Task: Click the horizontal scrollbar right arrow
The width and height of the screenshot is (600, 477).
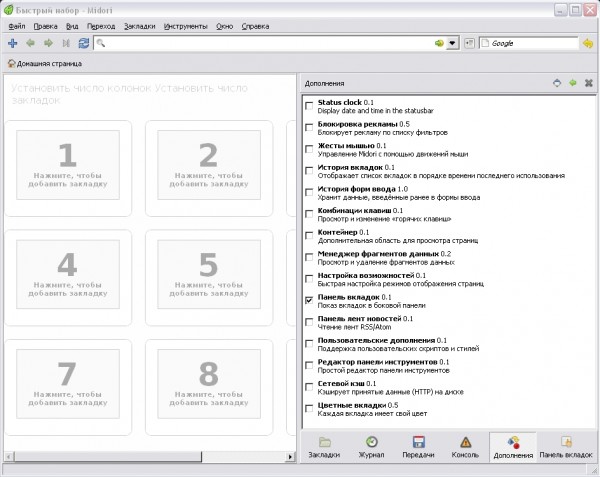Action: coord(290,456)
